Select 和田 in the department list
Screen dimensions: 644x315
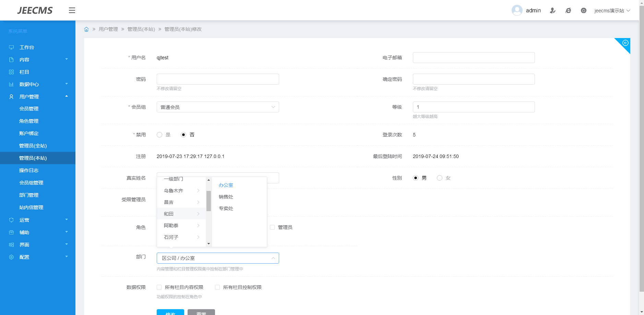pos(181,214)
